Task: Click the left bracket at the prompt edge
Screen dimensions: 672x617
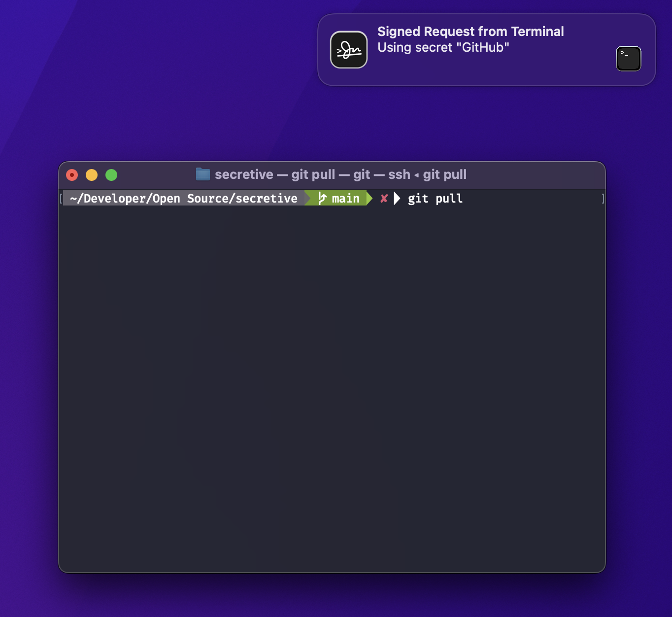Action: (61, 198)
